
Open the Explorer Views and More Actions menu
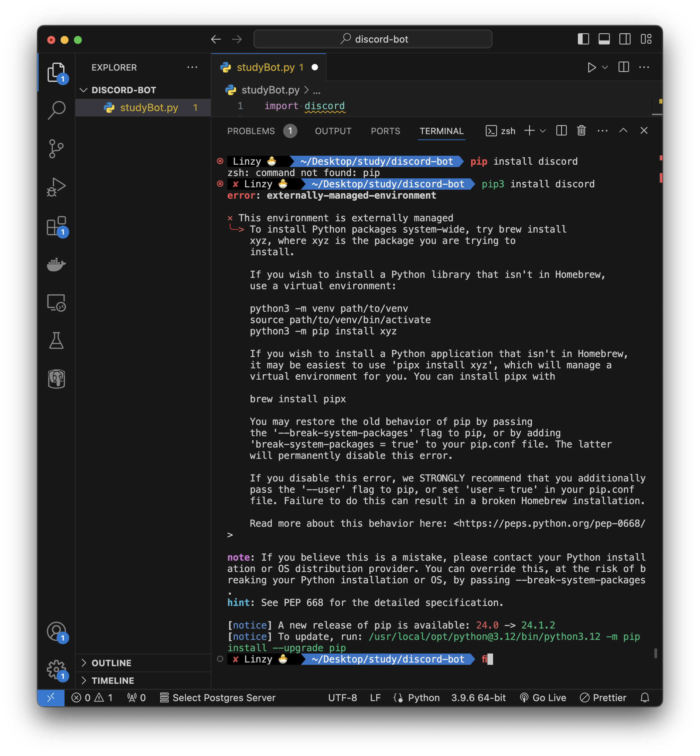coord(192,68)
